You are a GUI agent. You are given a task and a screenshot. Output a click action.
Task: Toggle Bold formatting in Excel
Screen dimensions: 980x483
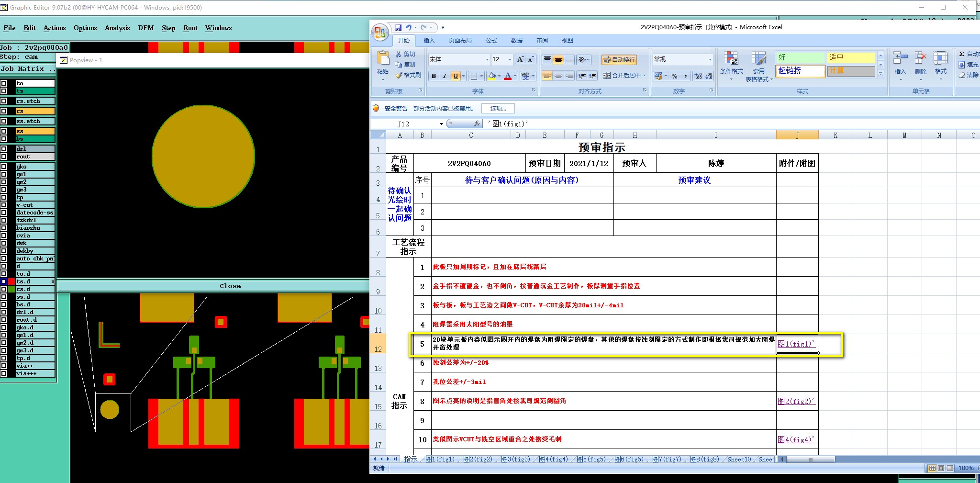tap(434, 76)
